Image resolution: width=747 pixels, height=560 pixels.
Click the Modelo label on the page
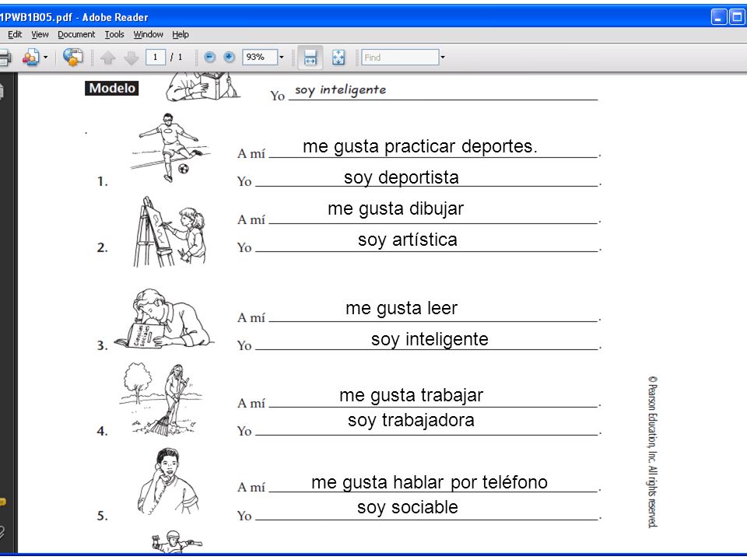click(x=112, y=88)
